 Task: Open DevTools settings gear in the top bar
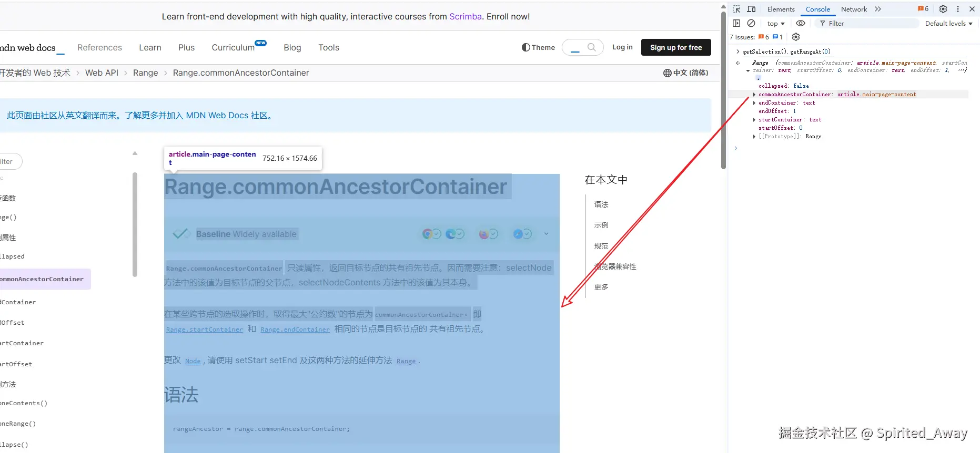pyautogui.click(x=943, y=9)
